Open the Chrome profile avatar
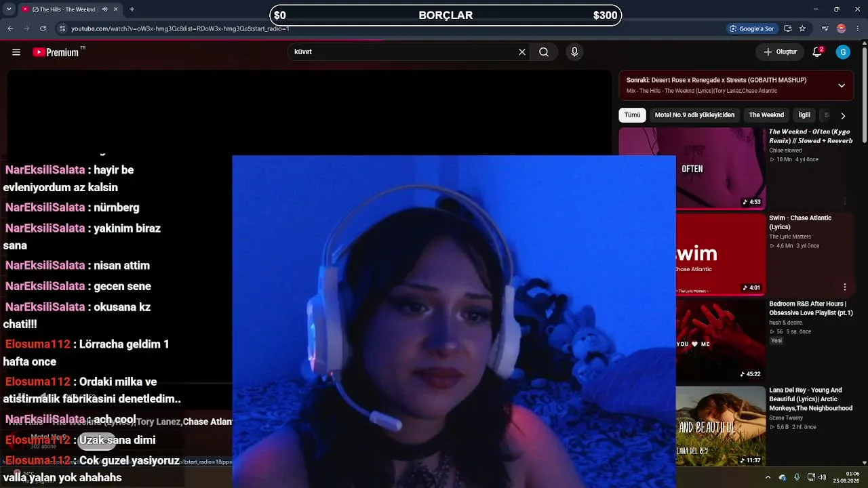The width and height of the screenshot is (868, 488). pyautogui.click(x=842, y=28)
